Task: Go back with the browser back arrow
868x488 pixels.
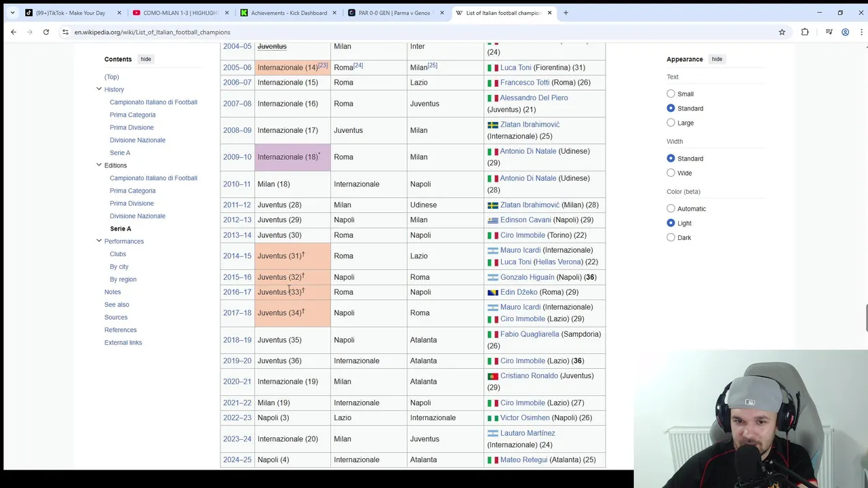Action: pyautogui.click(x=14, y=32)
